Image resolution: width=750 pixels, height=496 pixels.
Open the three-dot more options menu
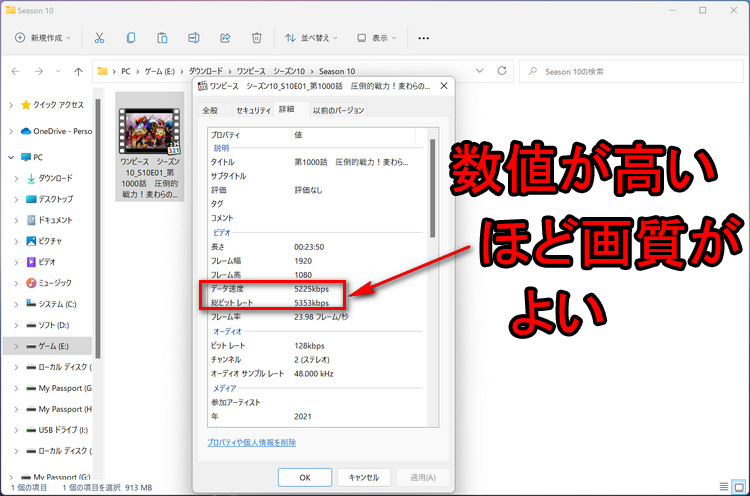[423, 38]
